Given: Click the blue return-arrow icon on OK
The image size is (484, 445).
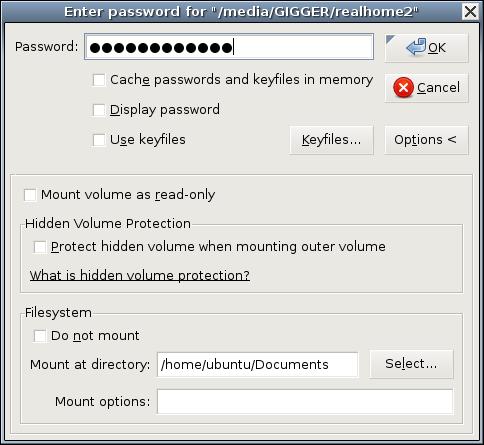Looking at the screenshot, I should point(416,47).
